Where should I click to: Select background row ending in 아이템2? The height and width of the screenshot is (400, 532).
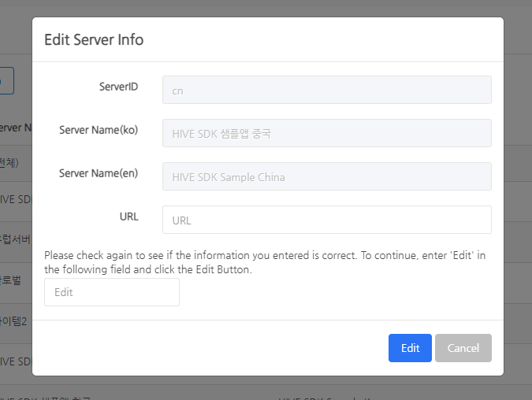[14, 321]
